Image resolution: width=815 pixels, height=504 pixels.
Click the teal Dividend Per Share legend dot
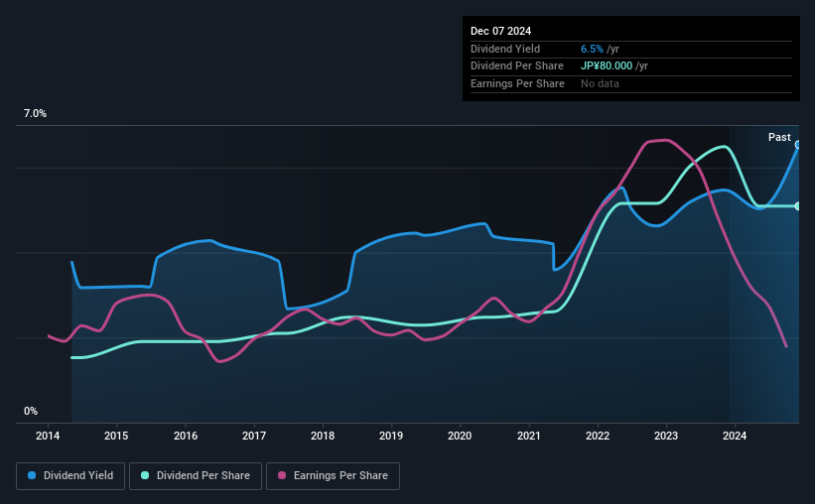coord(145,475)
